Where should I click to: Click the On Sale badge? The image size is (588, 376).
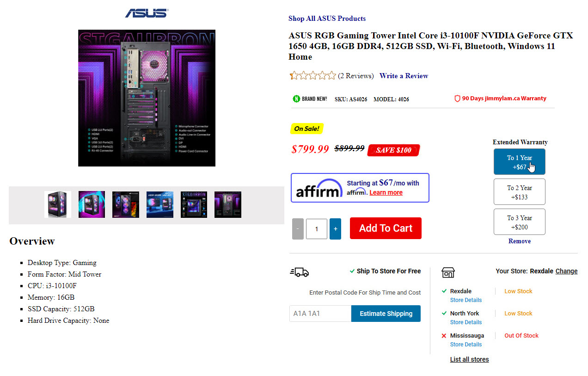pyautogui.click(x=307, y=129)
